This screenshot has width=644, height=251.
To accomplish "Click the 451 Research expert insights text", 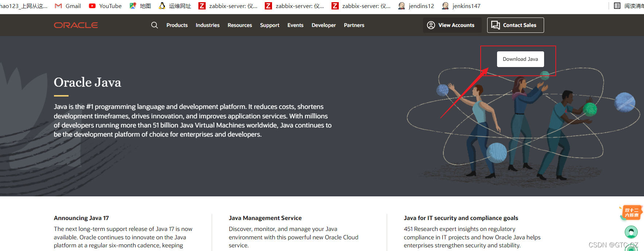I will (472, 237).
